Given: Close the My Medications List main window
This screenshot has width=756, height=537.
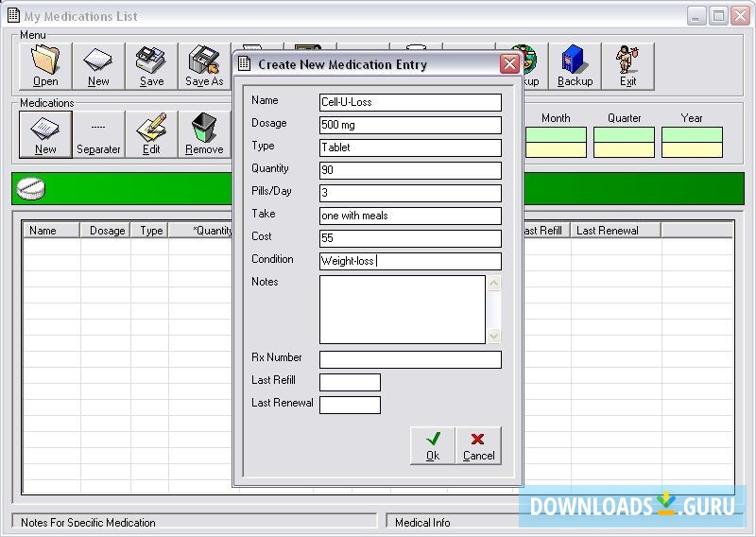Looking at the screenshot, I should pyautogui.click(x=740, y=16).
